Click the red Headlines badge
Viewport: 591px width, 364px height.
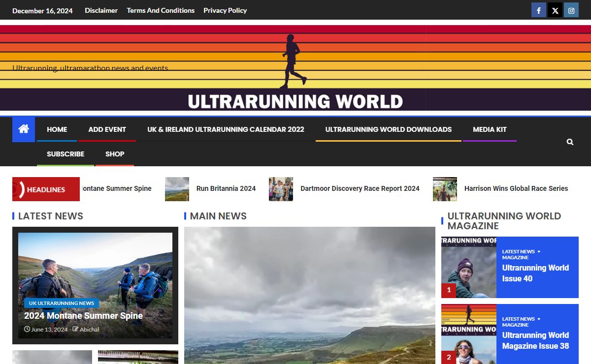(46, 189)
